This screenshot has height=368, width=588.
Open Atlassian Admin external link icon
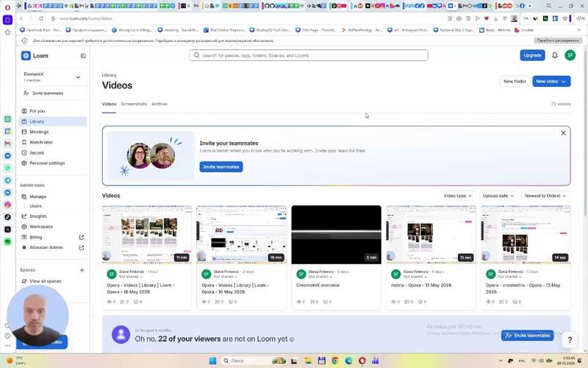(x=82, y=248)
